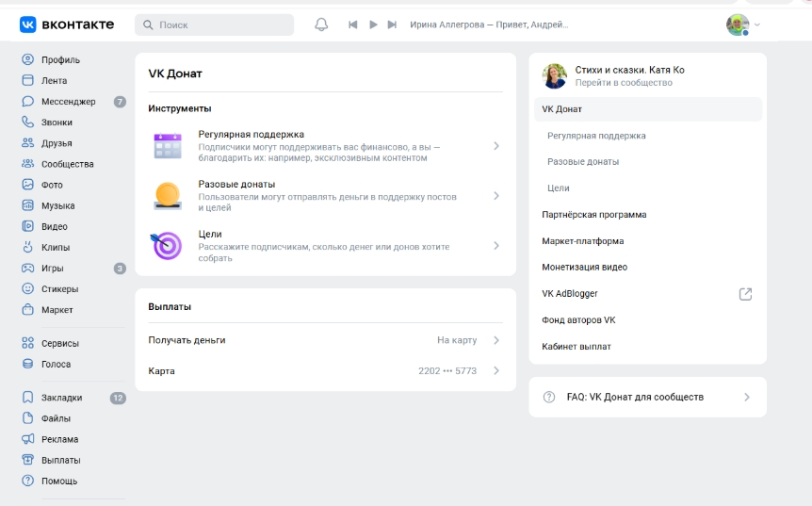
Task: Click the VK AdBlogger external link icon
Action: point(745,294)
